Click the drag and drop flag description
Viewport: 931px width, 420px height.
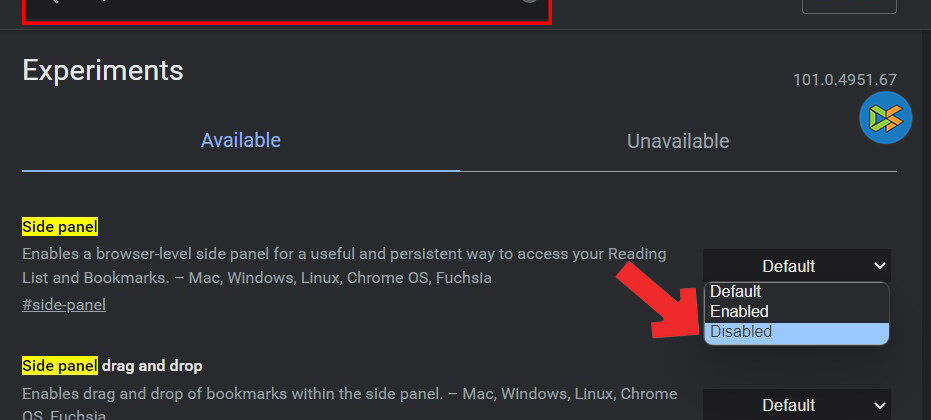pos(349,393)
